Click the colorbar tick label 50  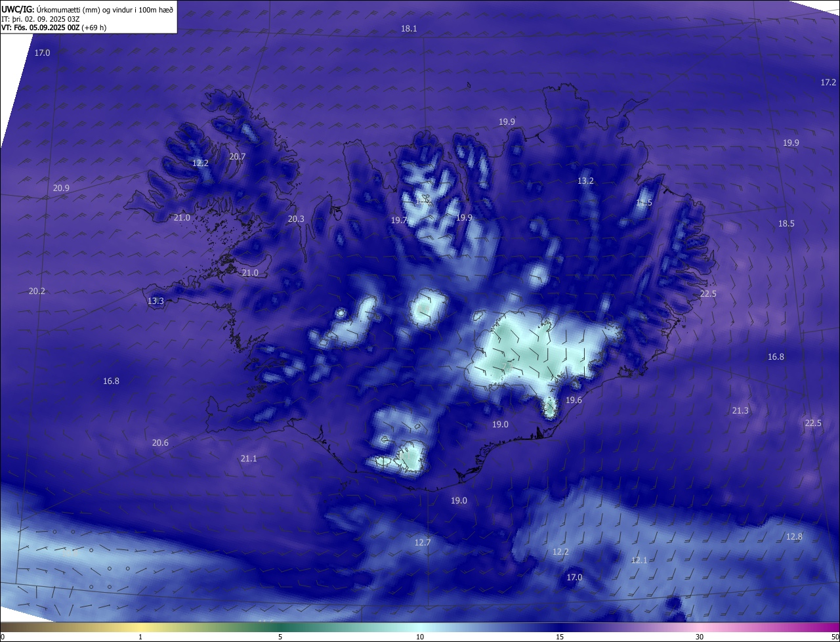coord(835,637)
